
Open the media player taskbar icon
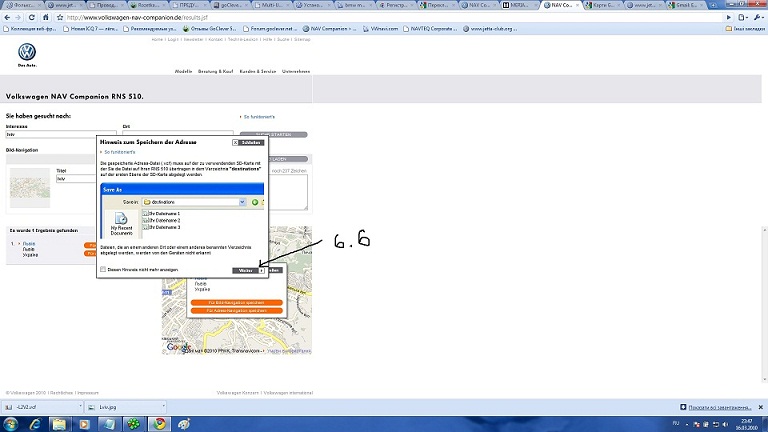[x=84, y=424]
